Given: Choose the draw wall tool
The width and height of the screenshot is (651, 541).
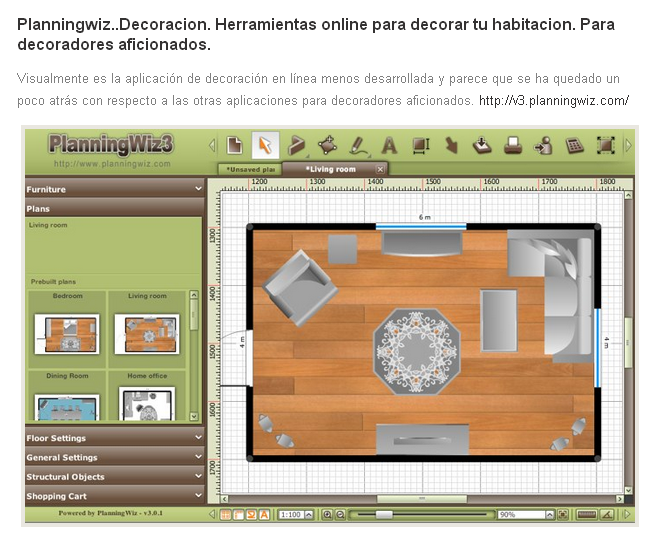Looking at the screenshot, I should click(297, 145).
